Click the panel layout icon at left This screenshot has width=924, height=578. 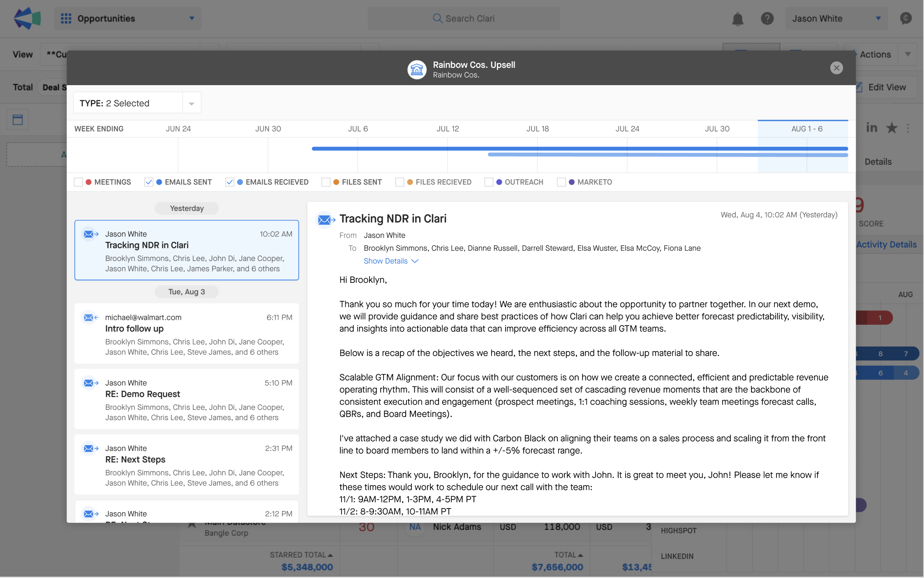click(x=18, y=120)
